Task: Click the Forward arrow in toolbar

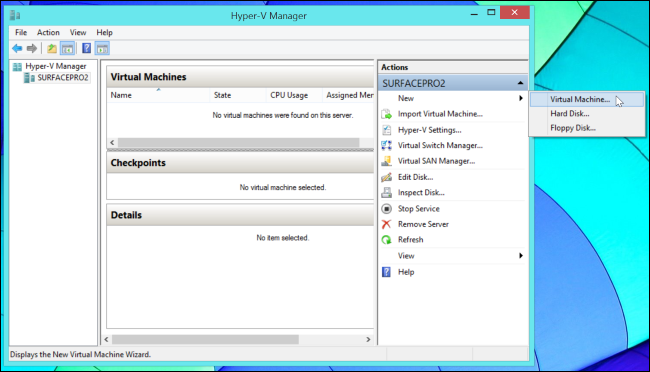Action: coord(32,49)
